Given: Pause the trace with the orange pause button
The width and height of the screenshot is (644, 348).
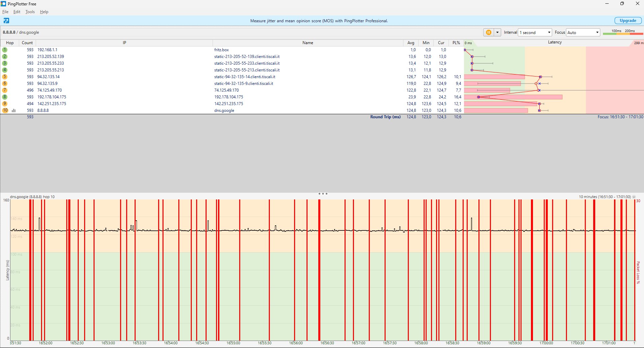Looking at the screenshot, I should pos(488,32).
